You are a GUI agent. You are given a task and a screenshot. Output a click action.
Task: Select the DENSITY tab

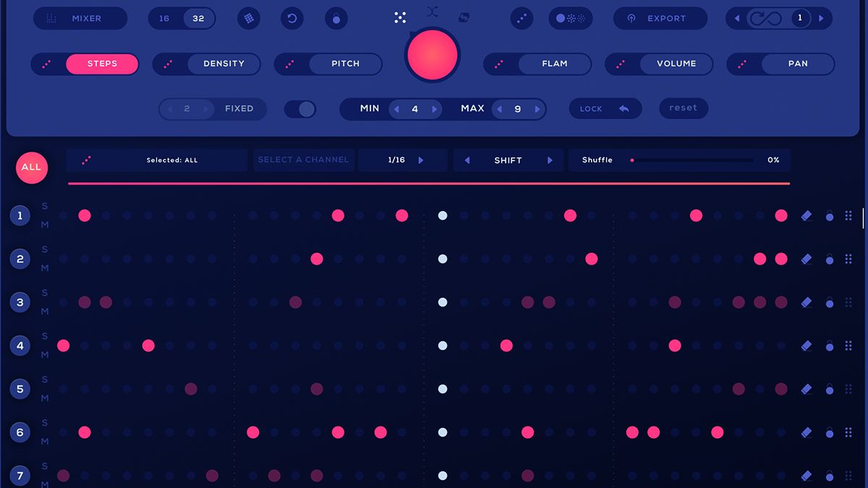tap(224, 64)
